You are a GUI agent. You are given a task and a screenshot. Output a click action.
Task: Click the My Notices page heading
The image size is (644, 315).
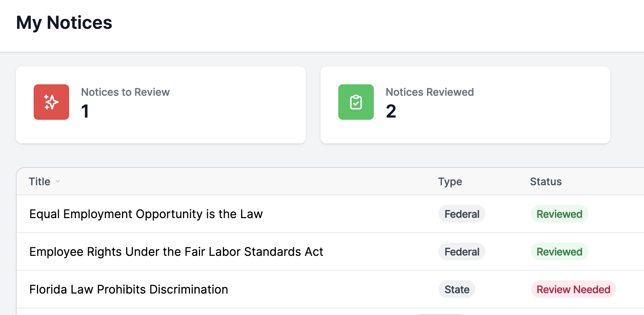(x=64, y=23)
